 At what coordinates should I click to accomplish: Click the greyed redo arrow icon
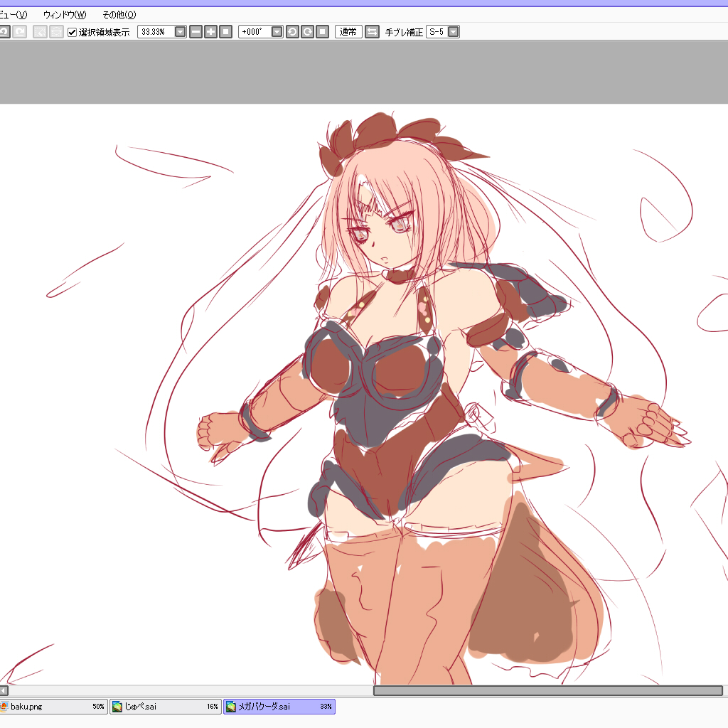coord(19,32)
